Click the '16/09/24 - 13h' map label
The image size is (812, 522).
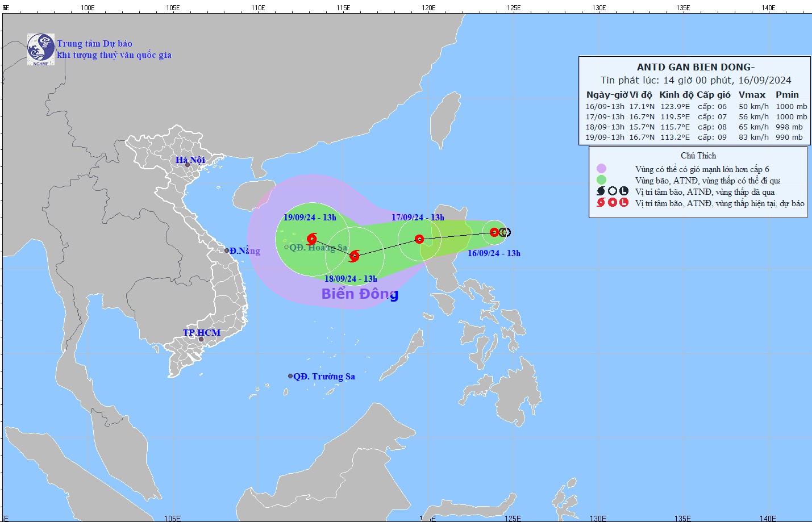tap(494, 253)
